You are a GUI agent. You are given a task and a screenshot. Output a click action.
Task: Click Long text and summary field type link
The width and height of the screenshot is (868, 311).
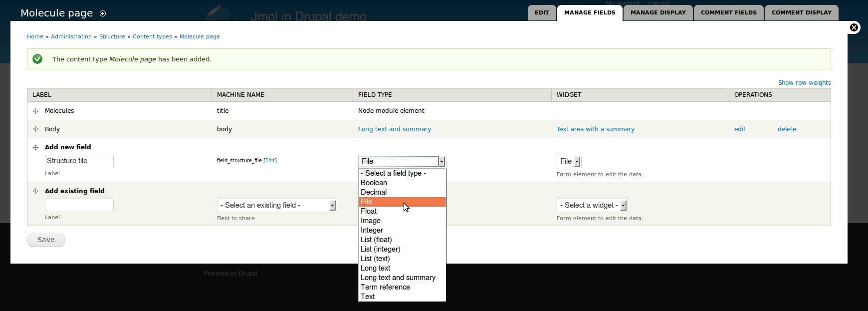395,129
